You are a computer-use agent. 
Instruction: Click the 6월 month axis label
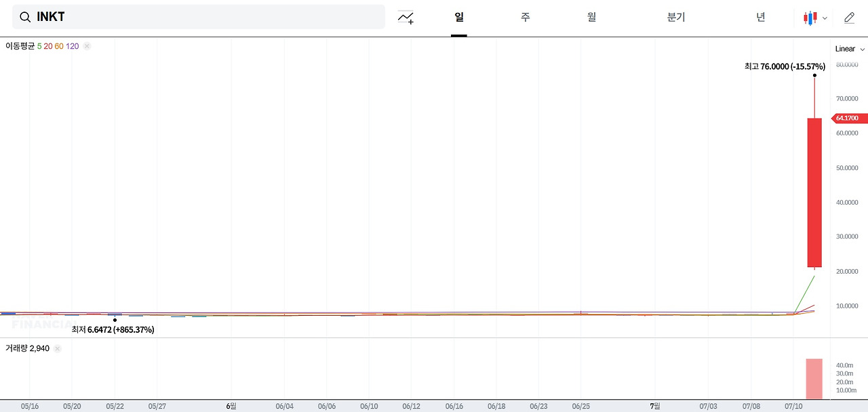click(x=231, y=407)
